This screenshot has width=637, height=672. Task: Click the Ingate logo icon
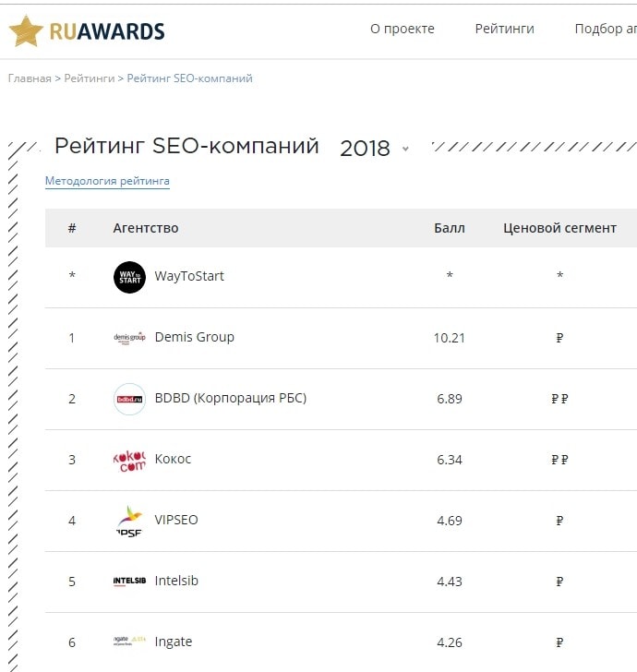click(x=129, y=642)
